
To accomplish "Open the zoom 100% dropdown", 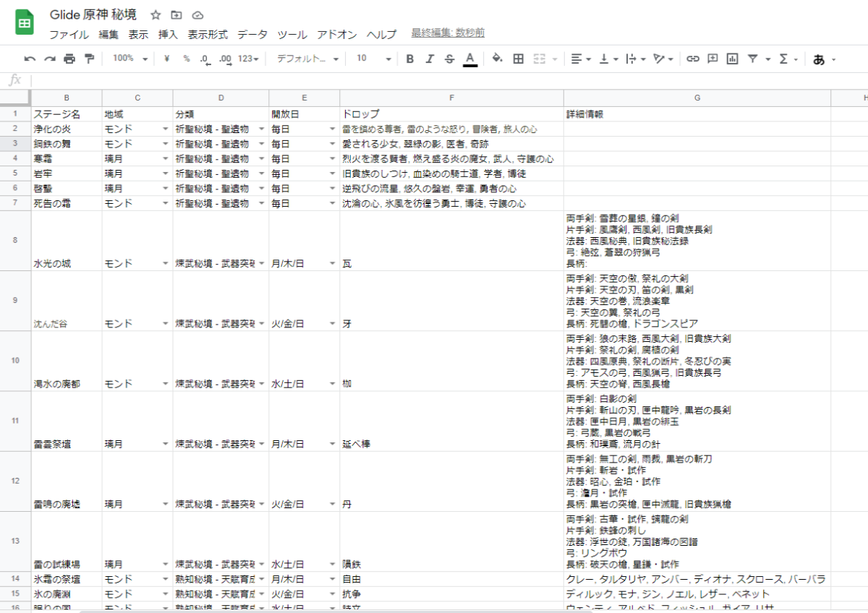I will [130, 59].
